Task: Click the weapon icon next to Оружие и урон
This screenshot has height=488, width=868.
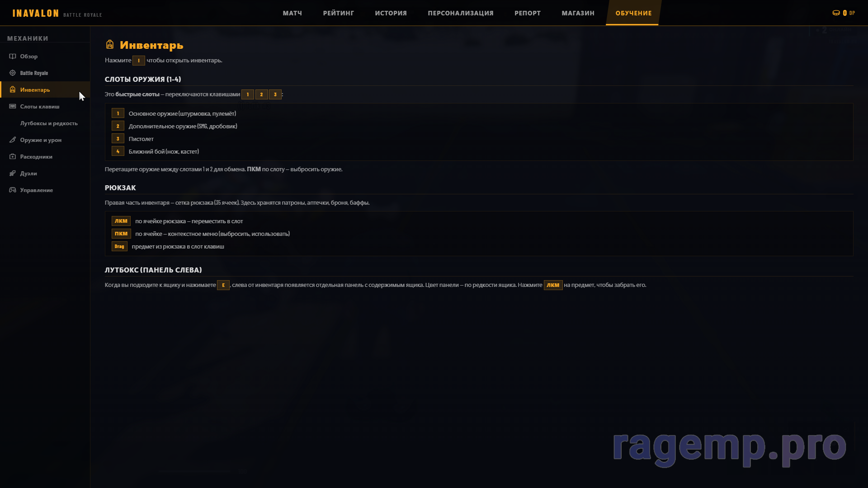Action: click(13, 140)
